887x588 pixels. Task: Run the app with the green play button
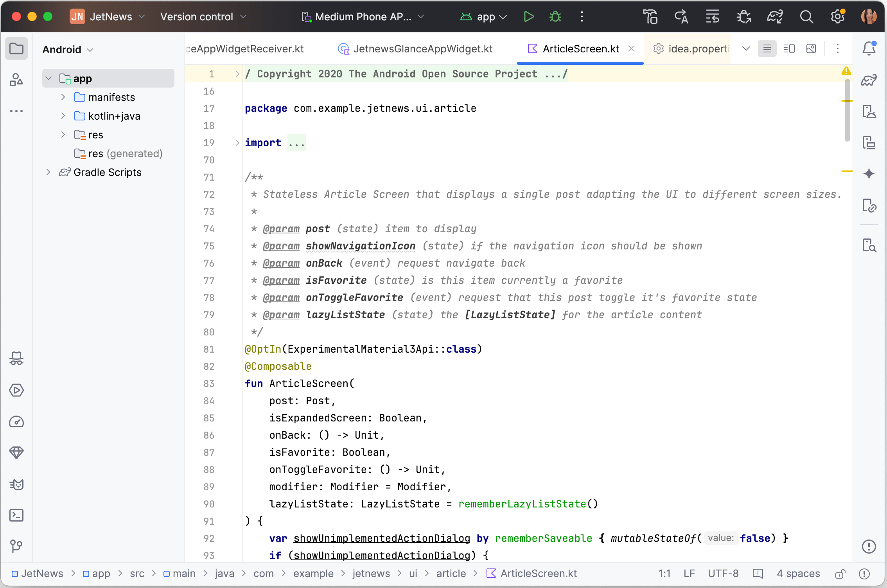pos(528,16)
